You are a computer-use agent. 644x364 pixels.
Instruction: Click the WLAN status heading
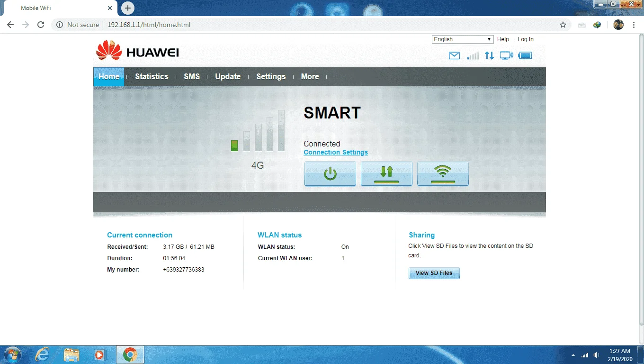pyautogui.click(x=279, y=235)
